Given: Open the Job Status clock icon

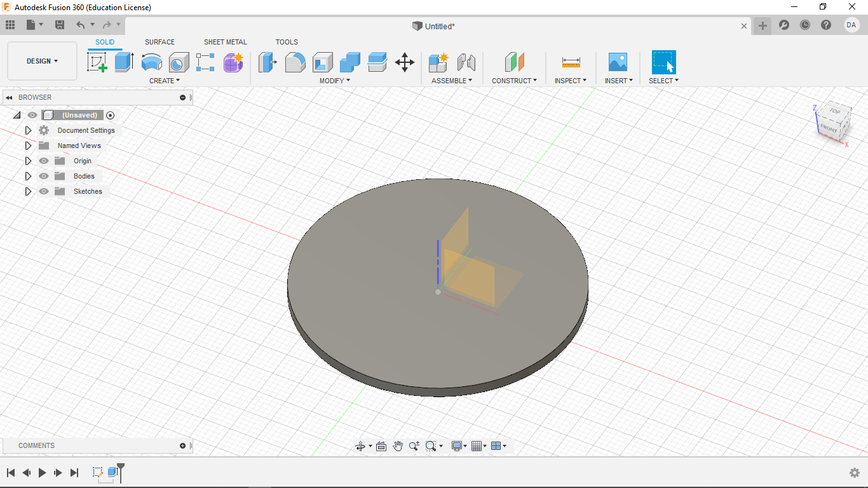Looking at the screenshot, I should click(x=805, y=25).
